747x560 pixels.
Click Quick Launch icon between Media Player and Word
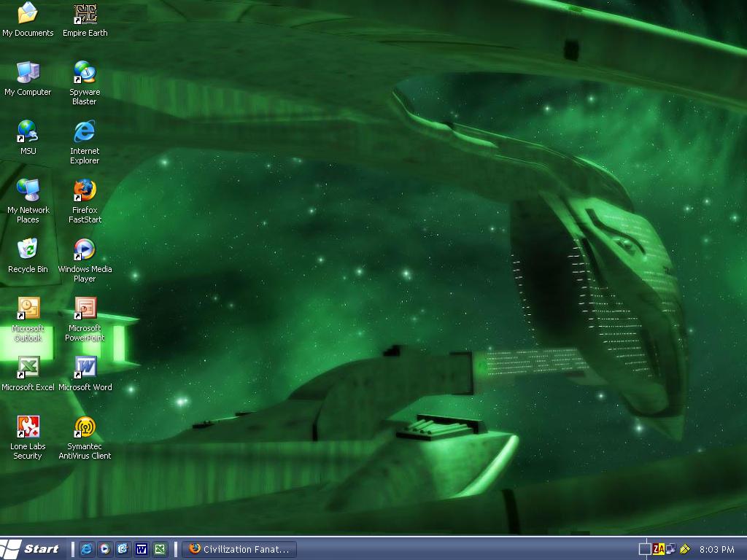[x=123, y=549]
